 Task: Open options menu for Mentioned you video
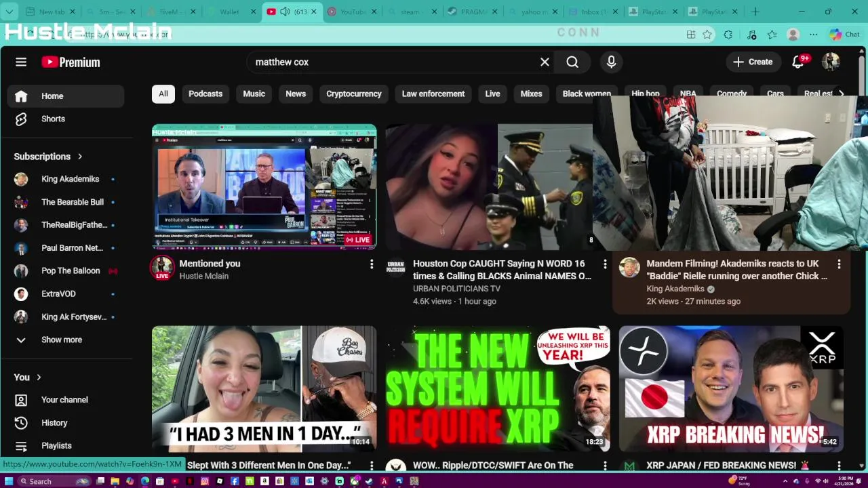click(371, 264)
